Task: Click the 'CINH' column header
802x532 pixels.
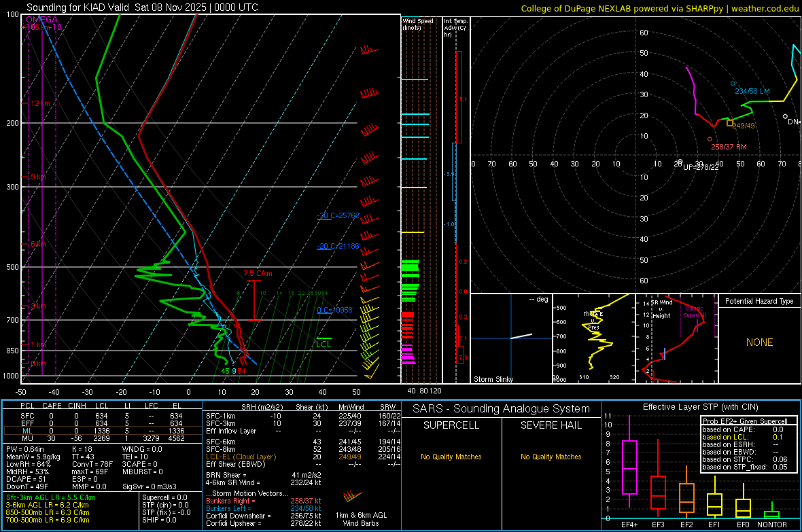Action: coord(77,406)
